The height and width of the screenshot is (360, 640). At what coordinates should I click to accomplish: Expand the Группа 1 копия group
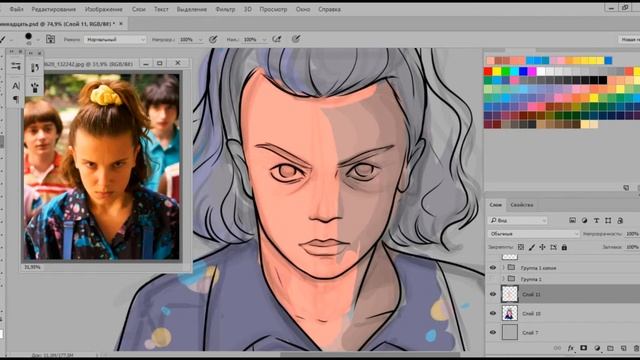click(x=503, y=268)
